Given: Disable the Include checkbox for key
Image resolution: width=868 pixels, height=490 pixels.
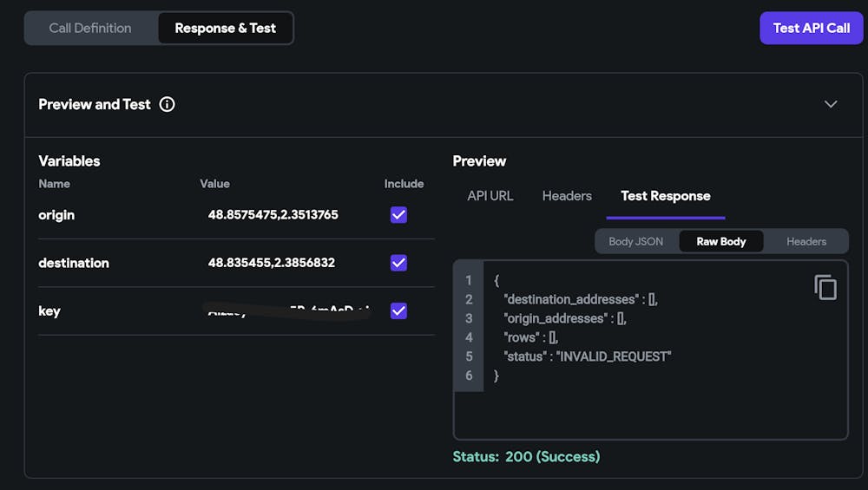Looking at the screenshot, I should 398,310.
